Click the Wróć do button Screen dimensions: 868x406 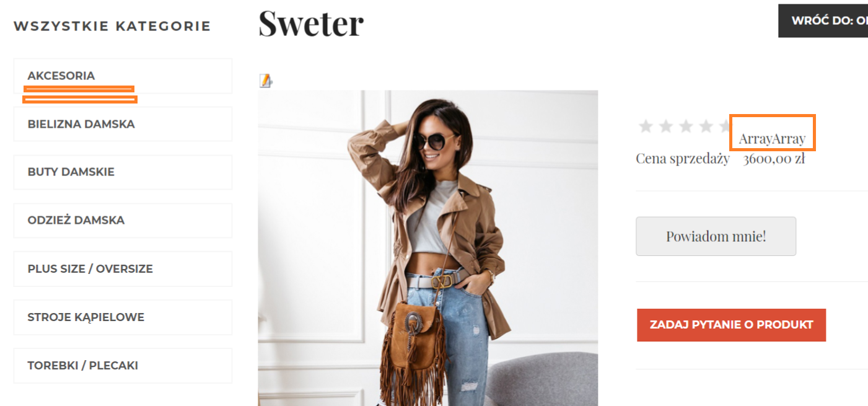tap(823, 20)
